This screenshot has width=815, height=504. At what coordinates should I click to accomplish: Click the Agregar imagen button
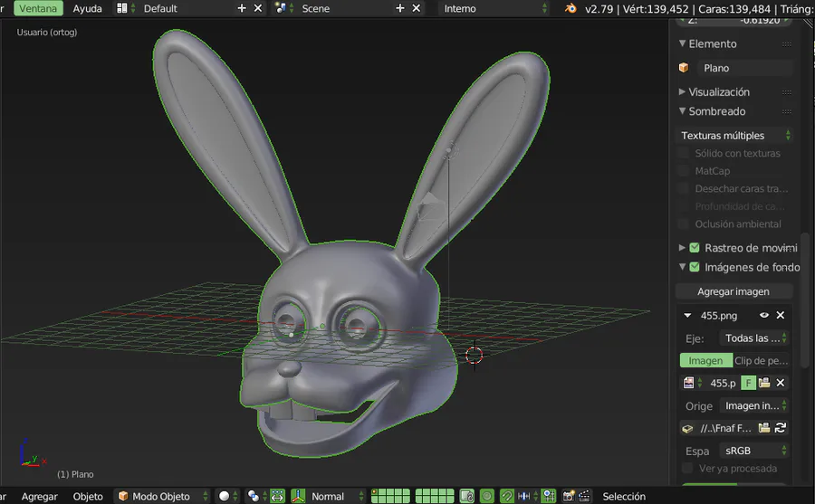coord(733,291)
